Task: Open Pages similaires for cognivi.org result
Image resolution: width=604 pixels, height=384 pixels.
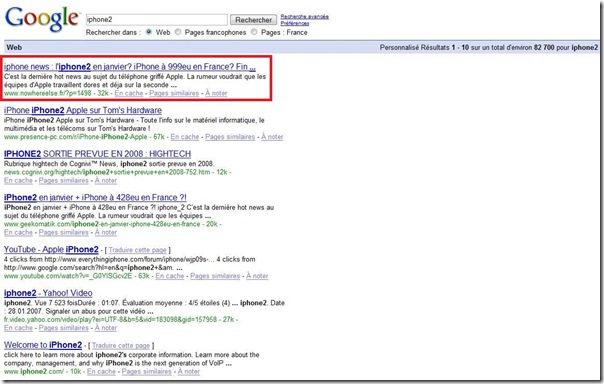Action: click(64, 181)
